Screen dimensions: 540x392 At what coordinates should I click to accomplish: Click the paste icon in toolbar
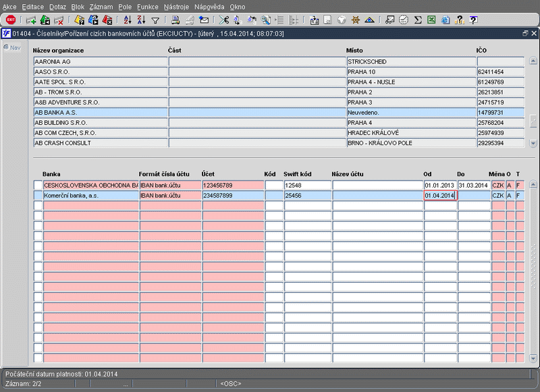pos(252,20)
